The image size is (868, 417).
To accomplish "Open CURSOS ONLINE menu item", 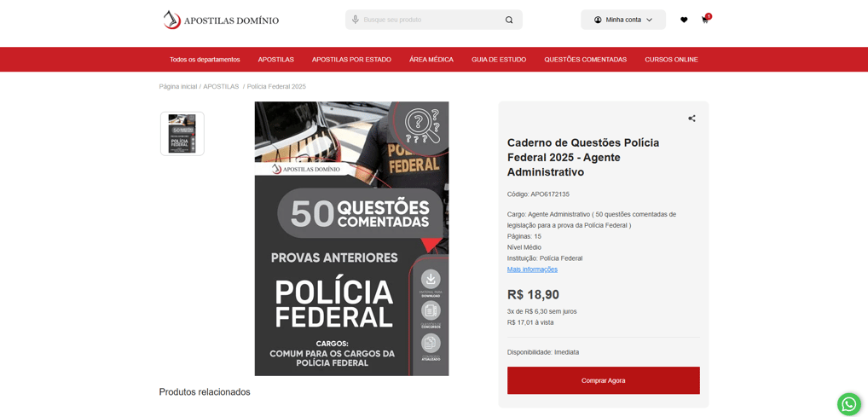I will click(671, 60).
